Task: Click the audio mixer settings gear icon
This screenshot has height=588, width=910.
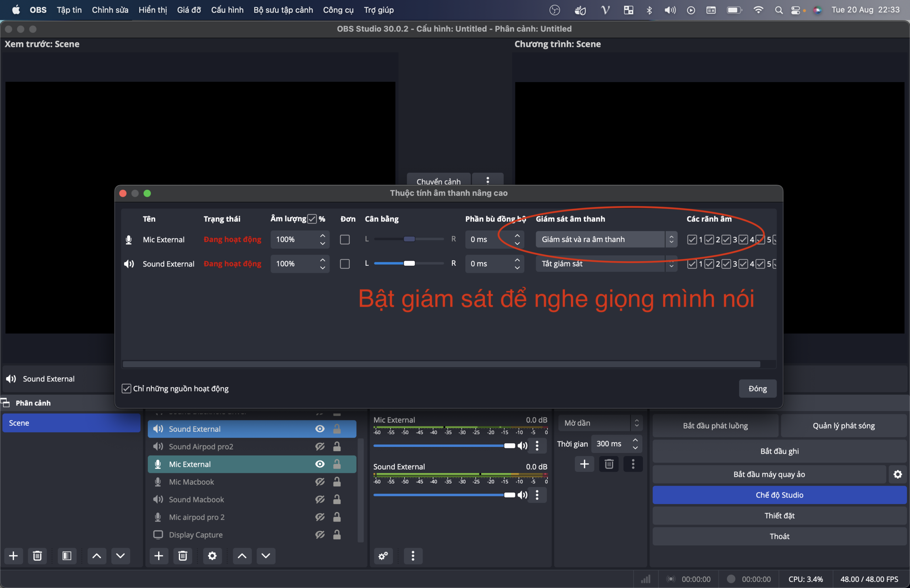Action: (384, 556)
